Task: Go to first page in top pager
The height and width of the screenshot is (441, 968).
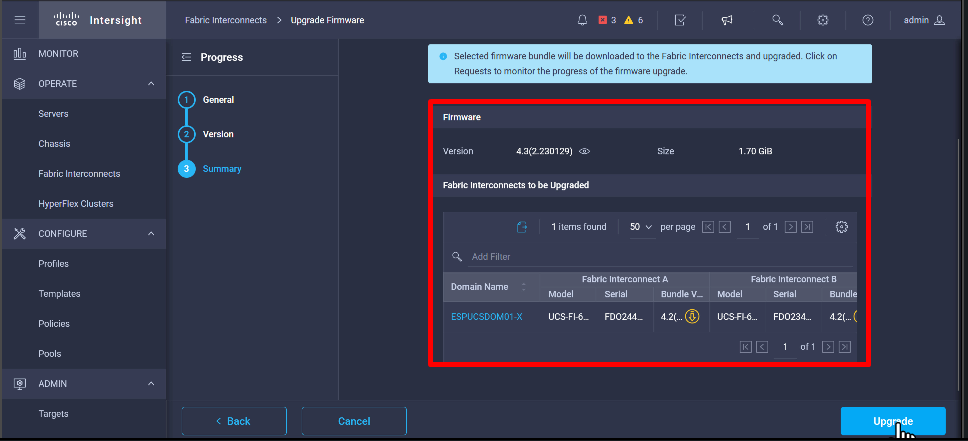Action: [x=708, y=227]
